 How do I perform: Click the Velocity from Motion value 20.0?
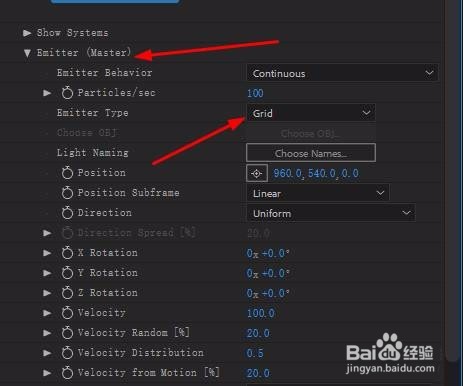click(258, 373)
